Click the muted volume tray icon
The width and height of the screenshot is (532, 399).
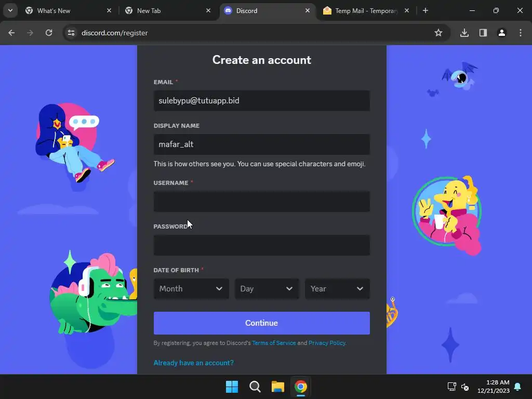tap(465, 387)
